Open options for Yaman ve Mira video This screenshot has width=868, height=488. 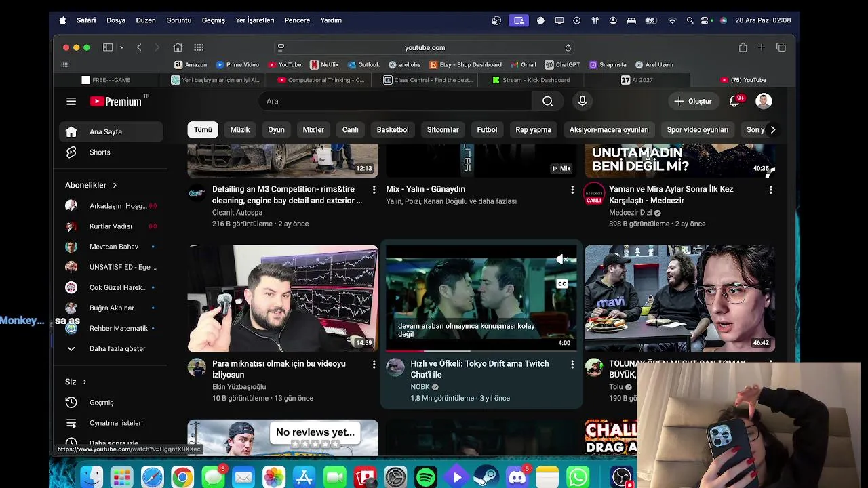point(770,190)
